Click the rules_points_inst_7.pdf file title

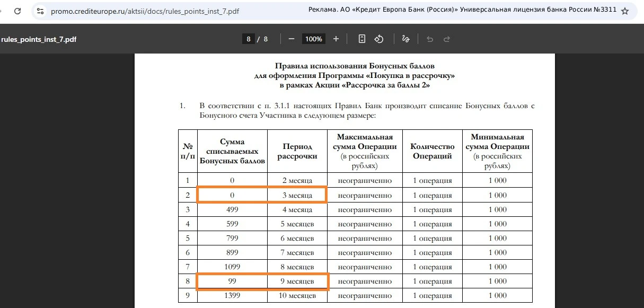tap(39, 39)
